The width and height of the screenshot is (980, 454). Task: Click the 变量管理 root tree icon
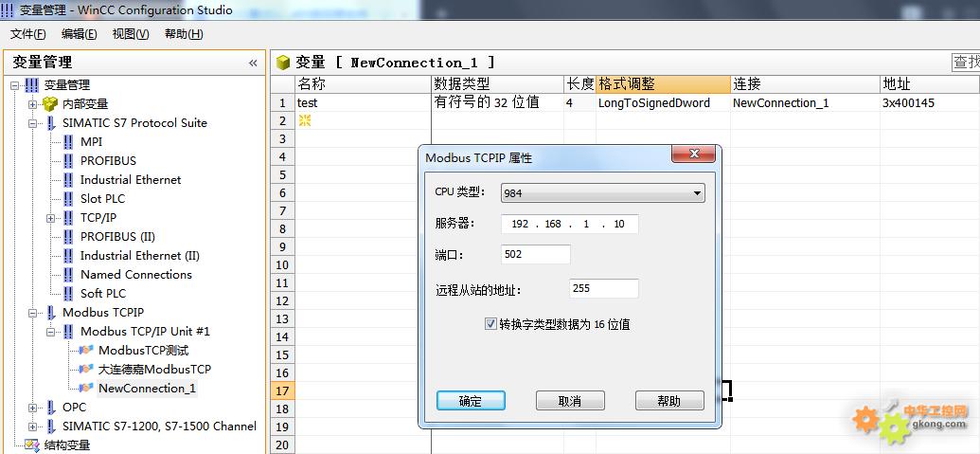32,85
